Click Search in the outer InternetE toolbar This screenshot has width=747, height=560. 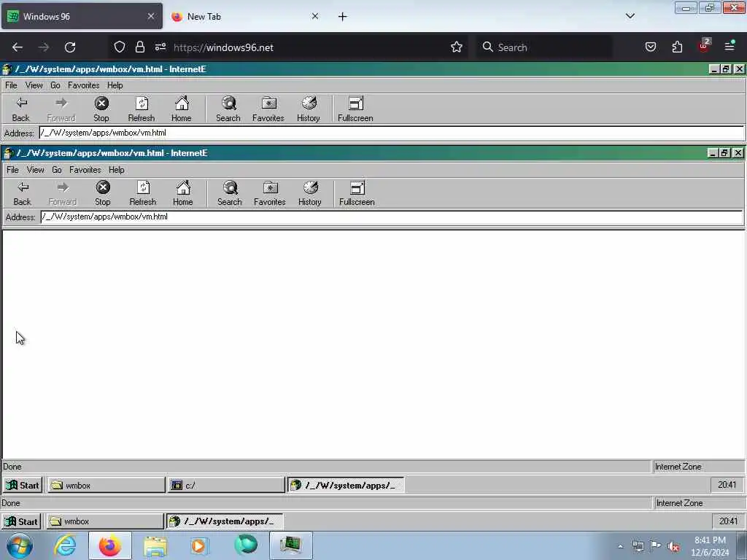(228, 109)
